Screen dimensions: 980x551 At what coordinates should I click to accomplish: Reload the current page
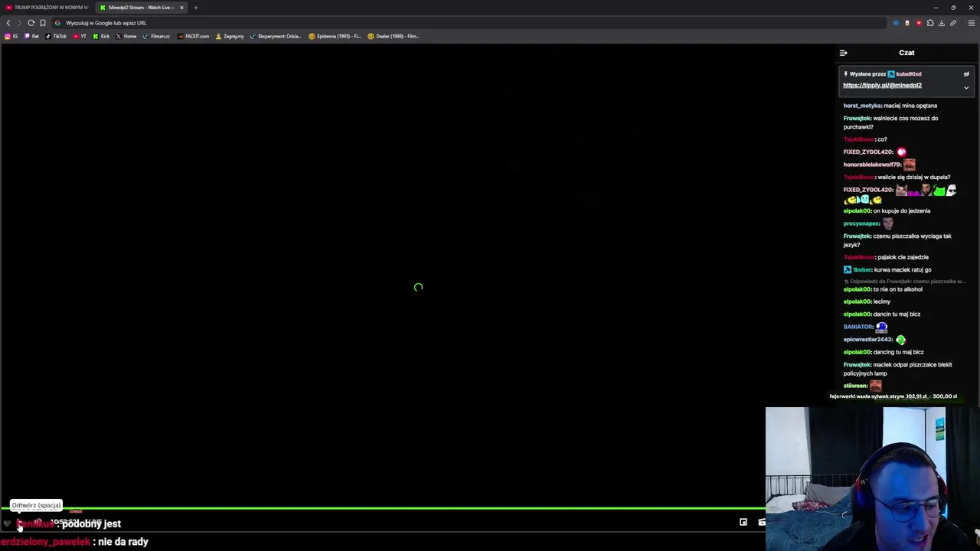31,23
